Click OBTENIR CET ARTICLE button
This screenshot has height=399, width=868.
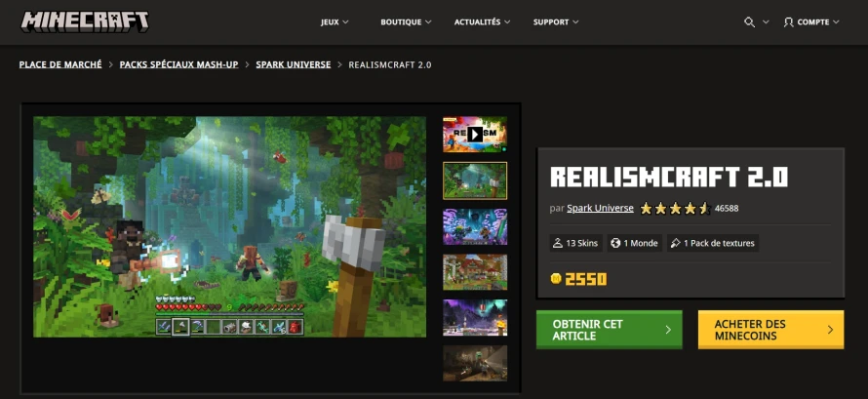point(609,330)
